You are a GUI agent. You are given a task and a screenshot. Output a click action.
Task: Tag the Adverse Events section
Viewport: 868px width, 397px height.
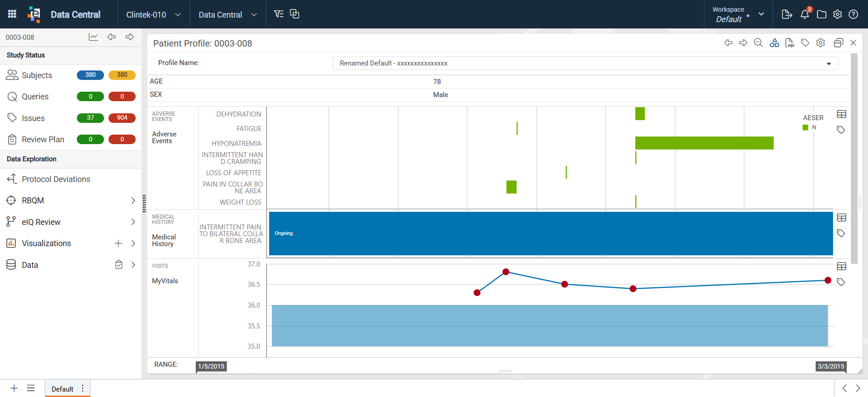pos(841,130)
